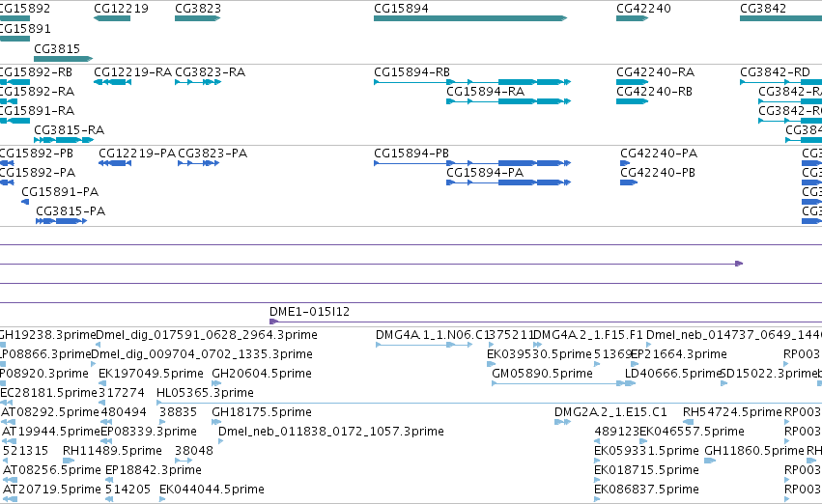Screen dimensions: 822x504
Task: Click the CG3823 gene name
Action: point(198,9)
